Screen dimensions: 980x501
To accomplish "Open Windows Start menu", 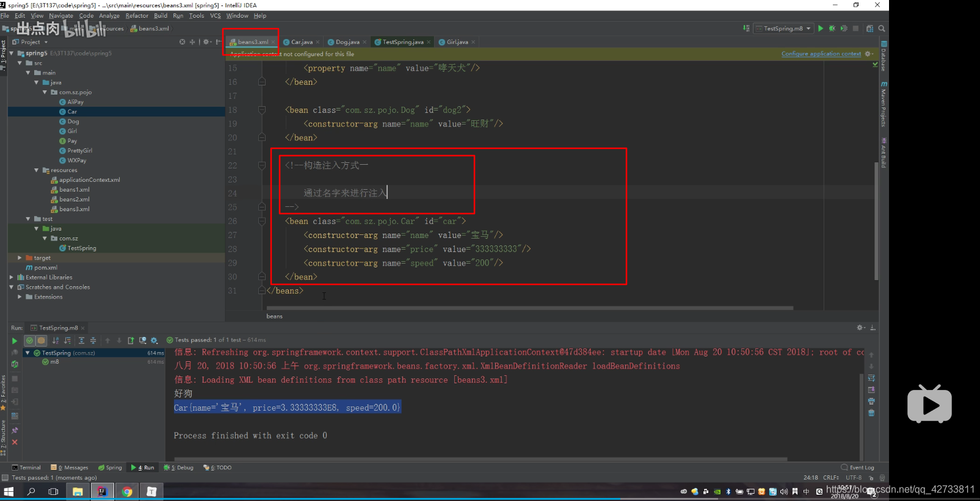I will click(x=9, y=492).
